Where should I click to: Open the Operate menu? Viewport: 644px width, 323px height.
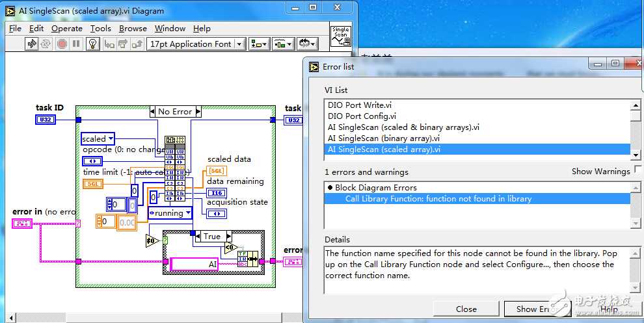67,29
